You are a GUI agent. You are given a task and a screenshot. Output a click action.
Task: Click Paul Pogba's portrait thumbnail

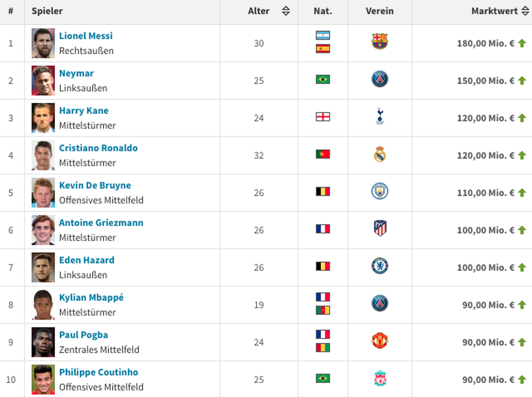[x=43, y=342]
